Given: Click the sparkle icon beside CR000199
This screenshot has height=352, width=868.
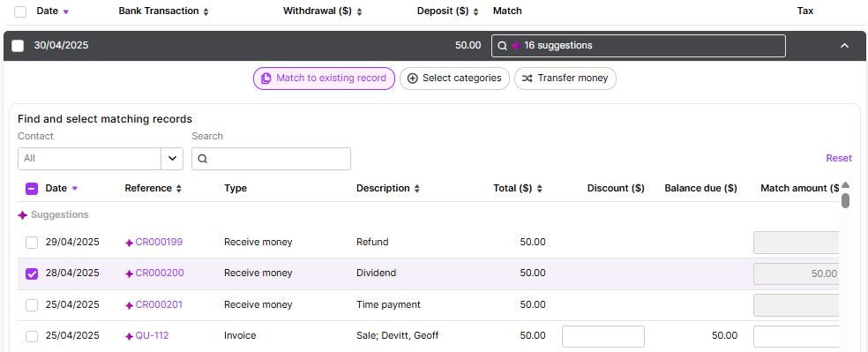Looking at the screenshot, I should pyautogui.click(x=130, y=243).
